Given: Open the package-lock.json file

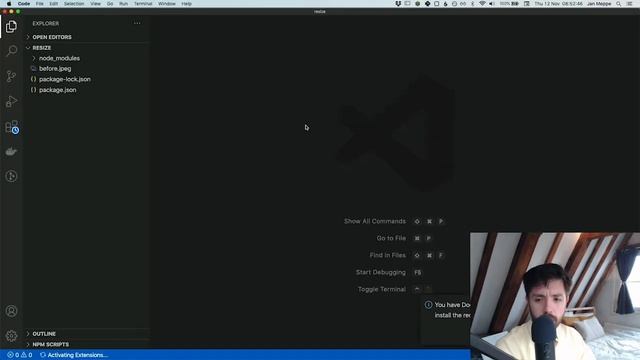Looking at the screenshot, I should click(x=65, y=79).
